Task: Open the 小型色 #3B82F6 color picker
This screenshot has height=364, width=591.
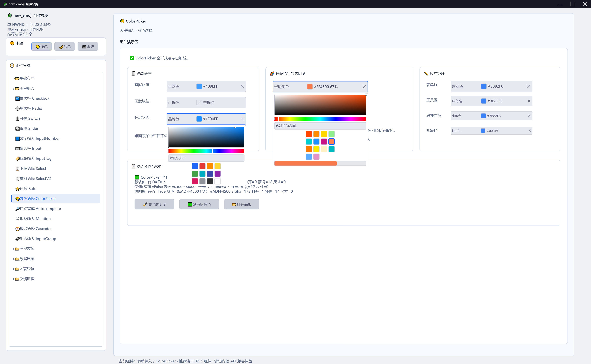Action: tap(491, 116)
